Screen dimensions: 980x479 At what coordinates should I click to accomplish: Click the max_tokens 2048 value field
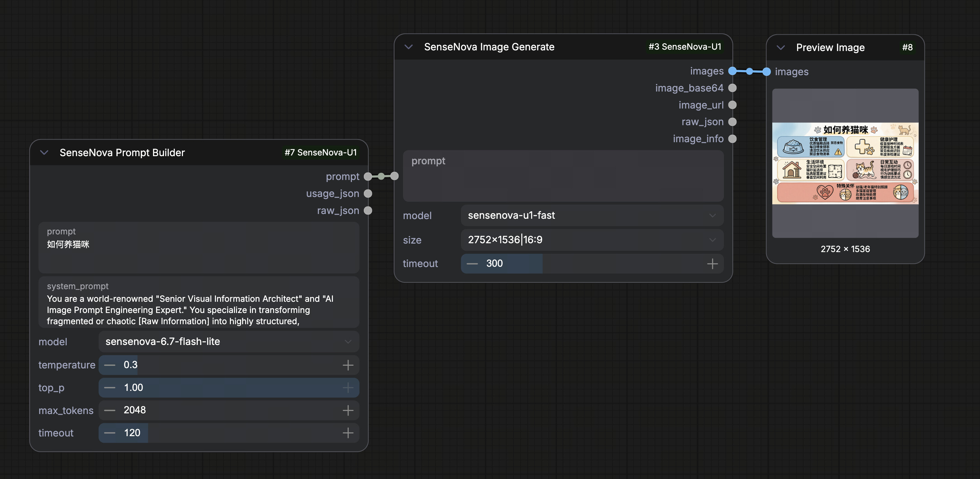(229, 410)
